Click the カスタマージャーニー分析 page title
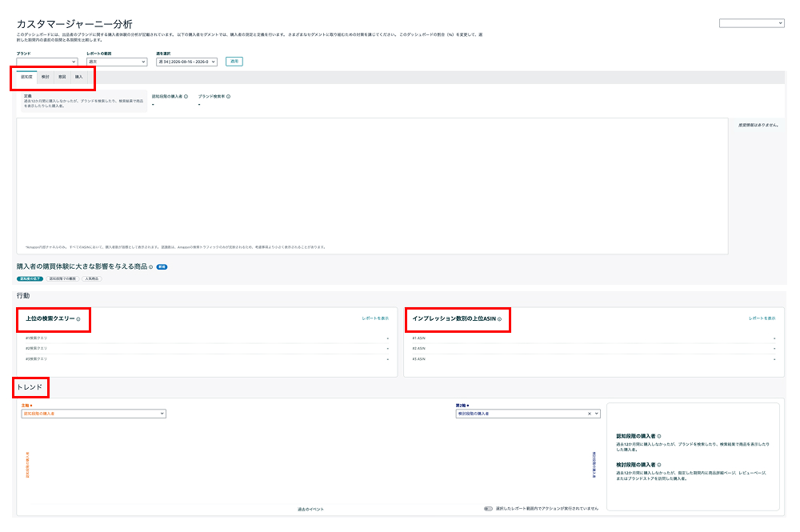The image size is (800, 532). [x=74, y=24]
